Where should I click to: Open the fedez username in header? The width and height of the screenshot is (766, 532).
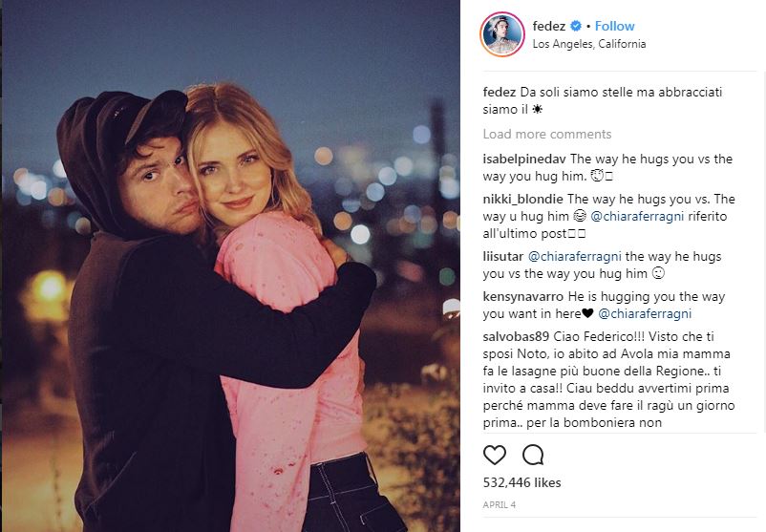[549, 26]
